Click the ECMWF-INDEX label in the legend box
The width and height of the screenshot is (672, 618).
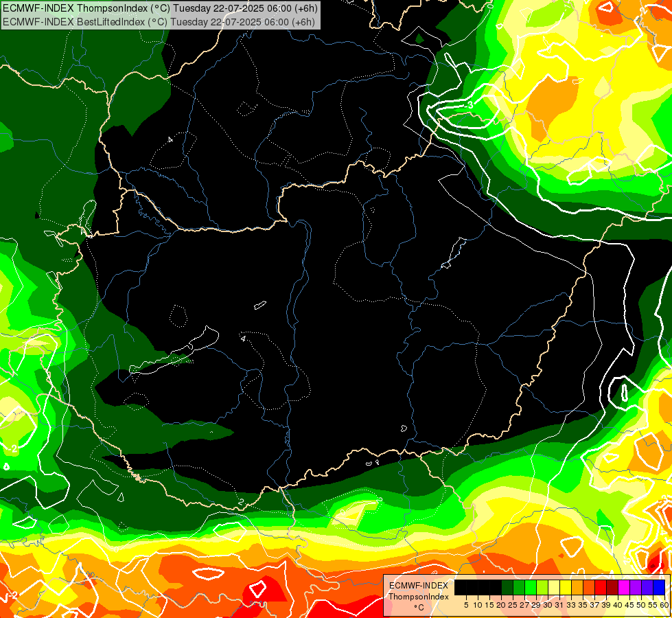coord(419,586)
